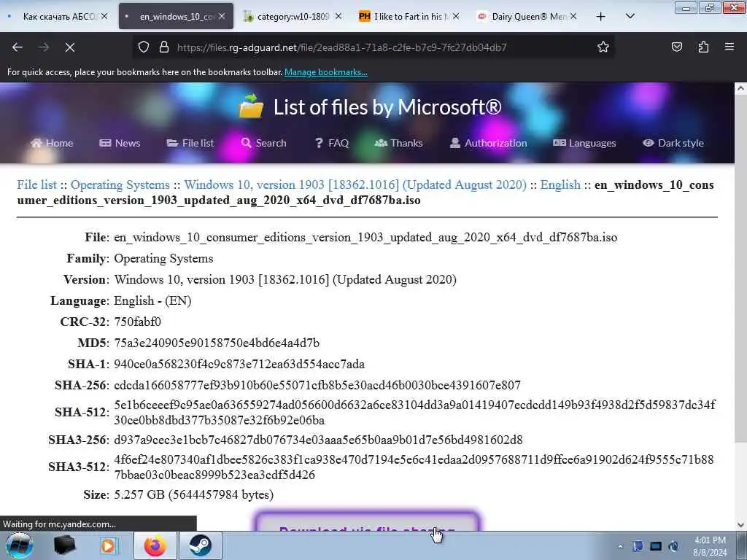Click Windows 10 version 1903 breadcrumb
Viewport: 747px width, 560px height.
tap(355, 184)
